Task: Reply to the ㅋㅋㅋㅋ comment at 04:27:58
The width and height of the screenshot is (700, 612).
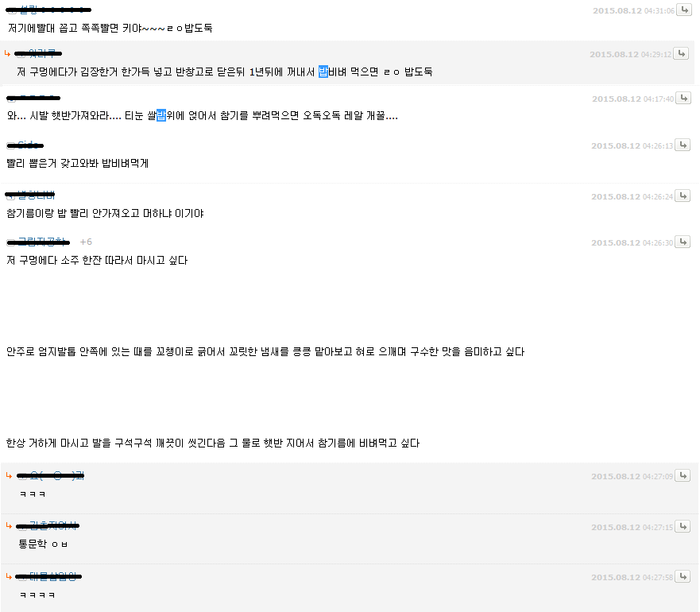Action: click(683, 576)
